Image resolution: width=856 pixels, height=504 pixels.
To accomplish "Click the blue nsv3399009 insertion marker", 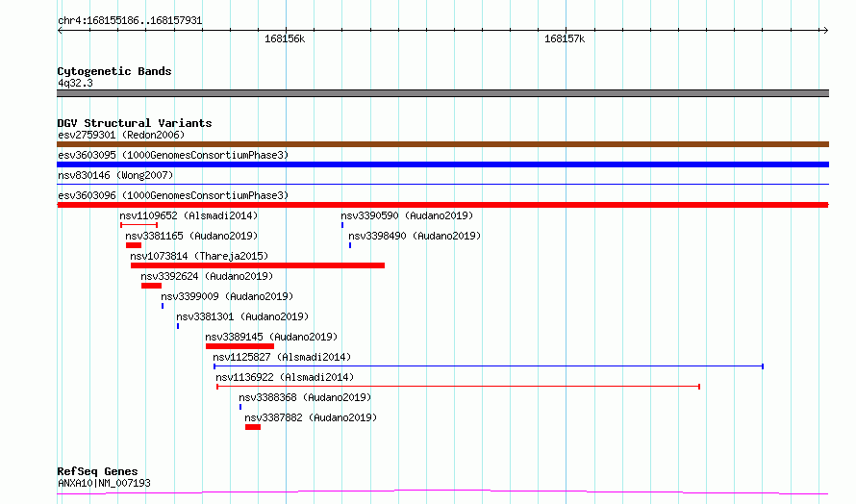I will [x=163, y=306].
